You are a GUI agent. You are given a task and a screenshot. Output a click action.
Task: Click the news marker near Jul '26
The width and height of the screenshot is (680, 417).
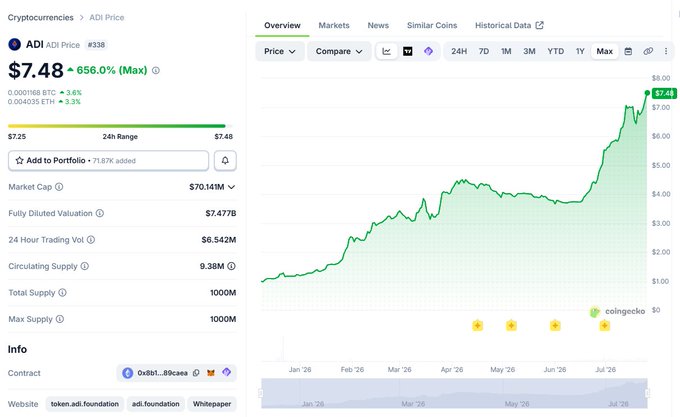605,326
